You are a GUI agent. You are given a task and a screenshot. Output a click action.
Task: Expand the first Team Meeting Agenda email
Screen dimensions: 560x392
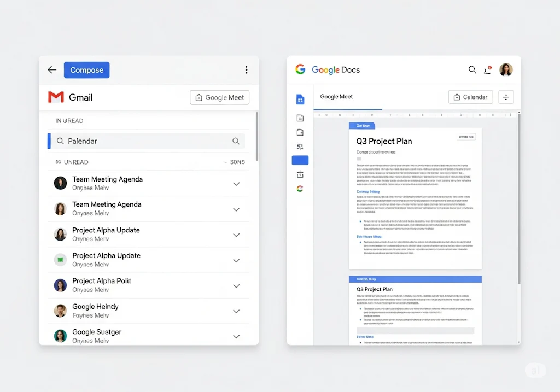236,184
